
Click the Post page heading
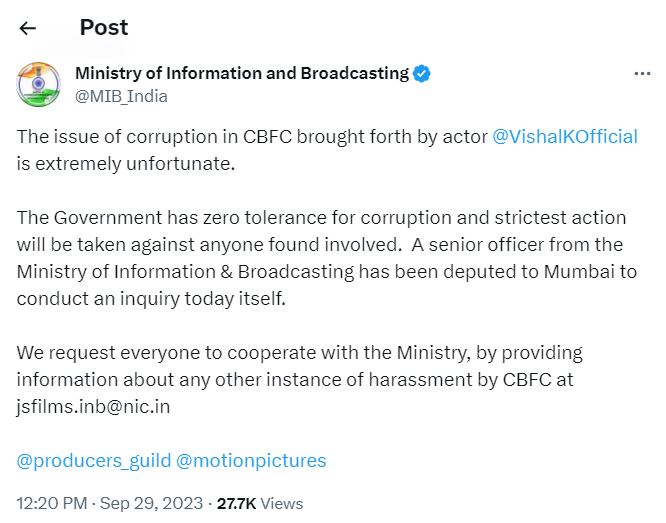pos(104,28)
